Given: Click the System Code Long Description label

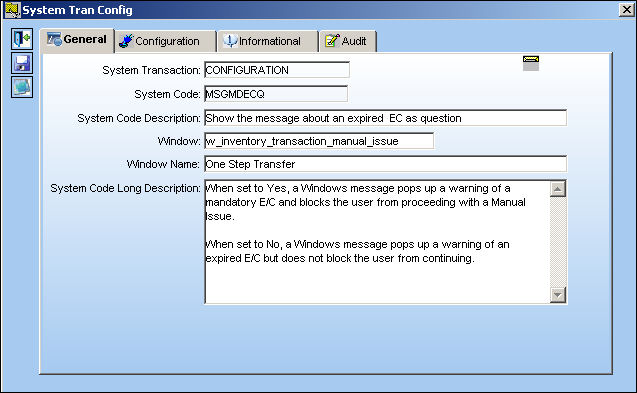Looking at the screenshot, I should point(125,188).
